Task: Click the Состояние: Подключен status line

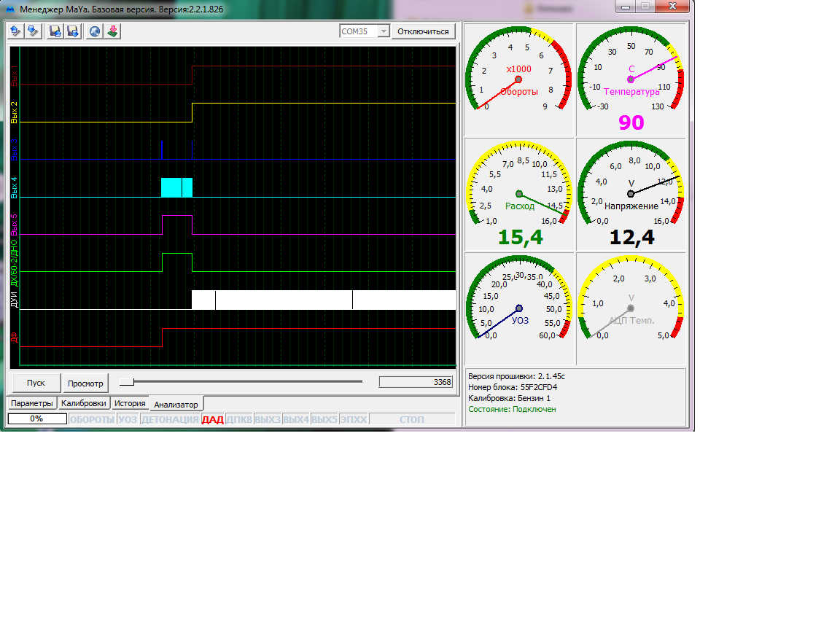Action: 512,409
